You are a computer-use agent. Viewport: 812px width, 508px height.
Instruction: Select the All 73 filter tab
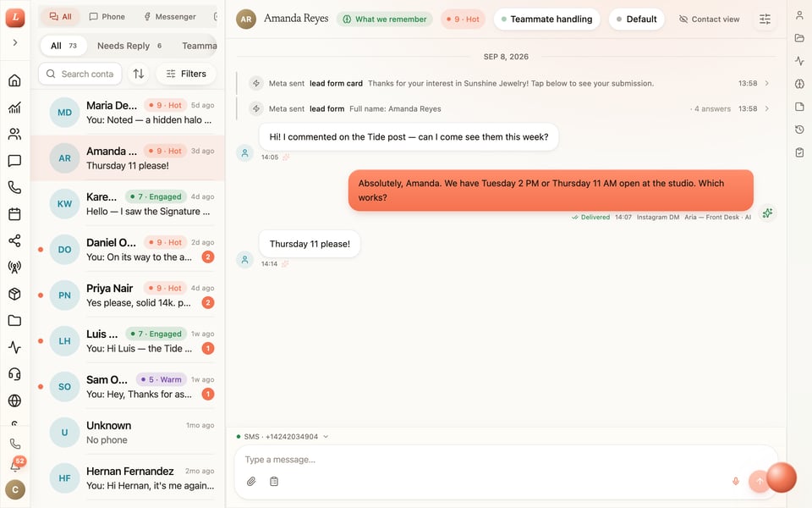63,46
